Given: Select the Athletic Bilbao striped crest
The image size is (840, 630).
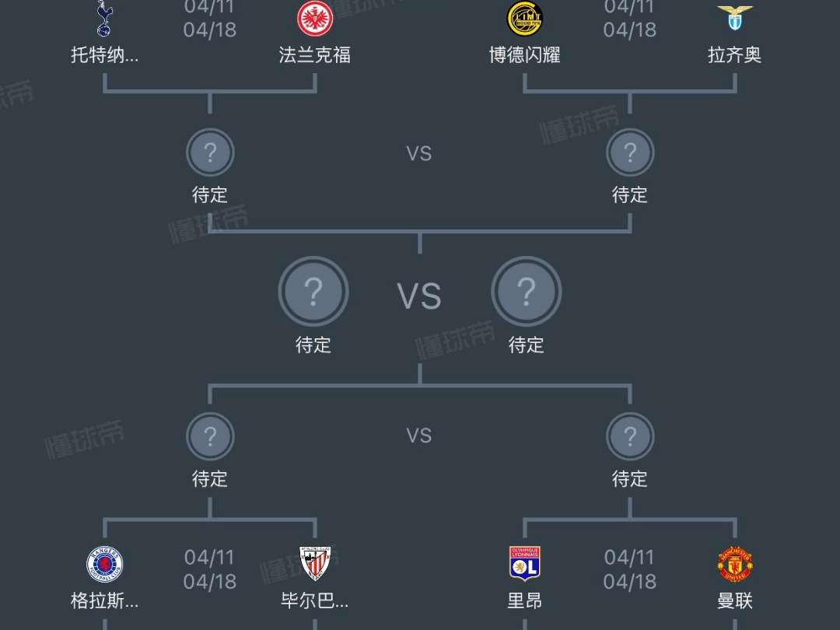Looking at the screenshot, I should [314, 565].
